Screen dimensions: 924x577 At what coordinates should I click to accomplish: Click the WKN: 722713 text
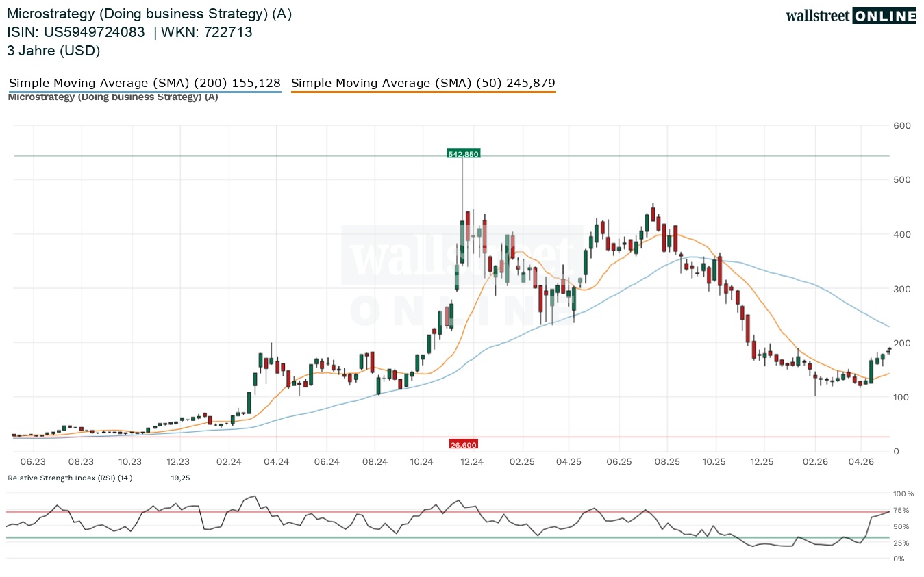click(x=208, y=32)
